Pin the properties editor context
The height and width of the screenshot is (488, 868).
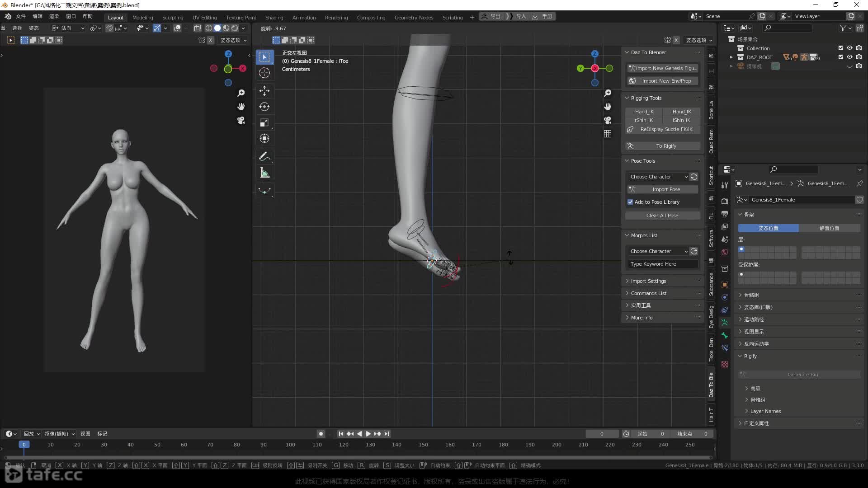point(859,183)
